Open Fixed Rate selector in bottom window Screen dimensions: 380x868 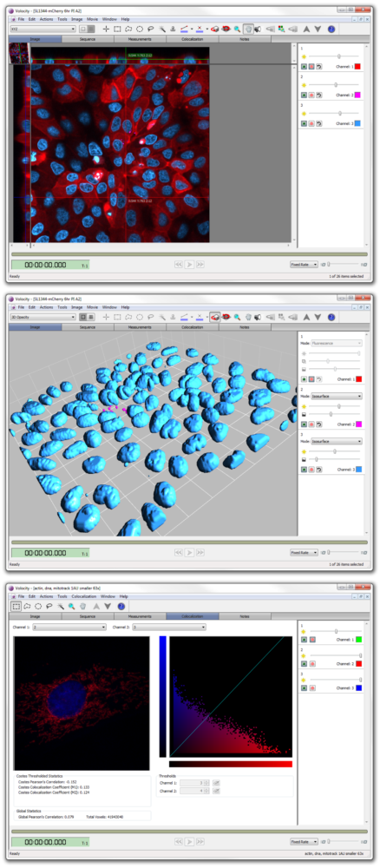tap(304, 842)
